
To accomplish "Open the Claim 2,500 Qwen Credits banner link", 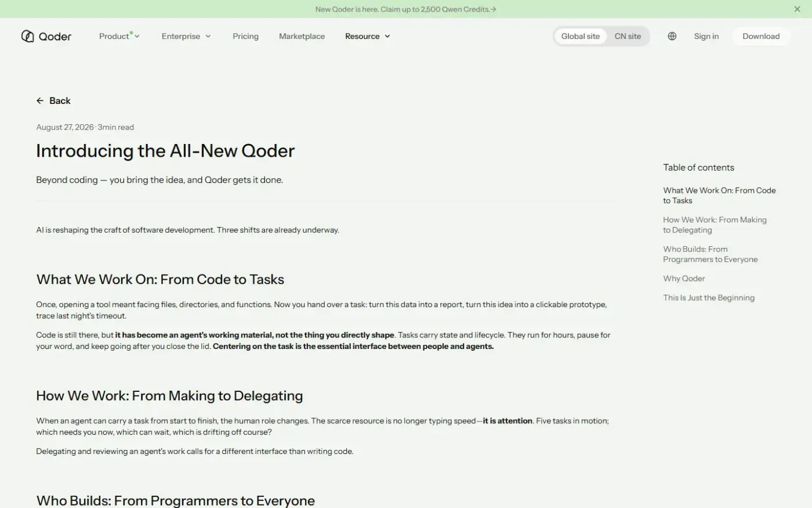I will pyautogui.click(x=406, y=9).
